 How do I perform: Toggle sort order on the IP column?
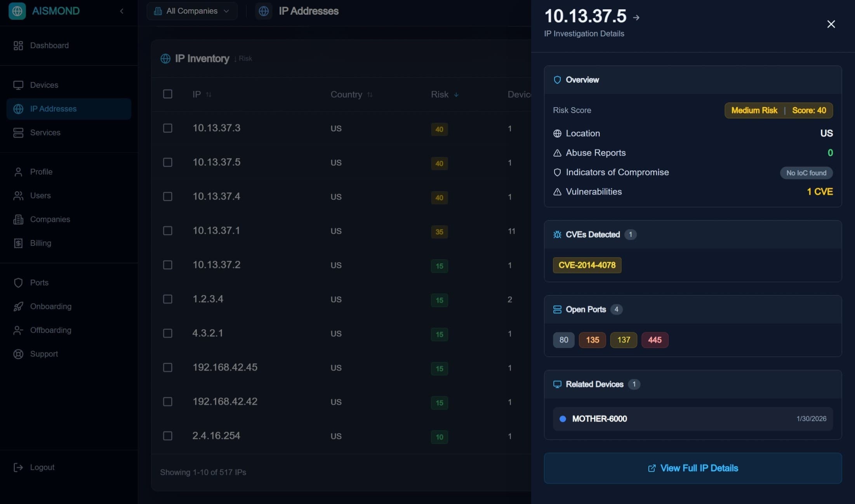coord(209,94)
